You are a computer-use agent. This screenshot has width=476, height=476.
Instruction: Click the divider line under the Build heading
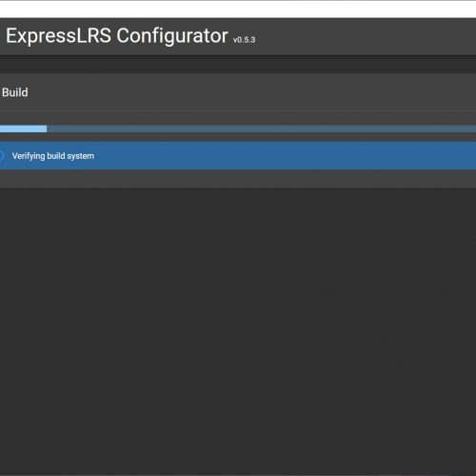click(x=238, y=110)
